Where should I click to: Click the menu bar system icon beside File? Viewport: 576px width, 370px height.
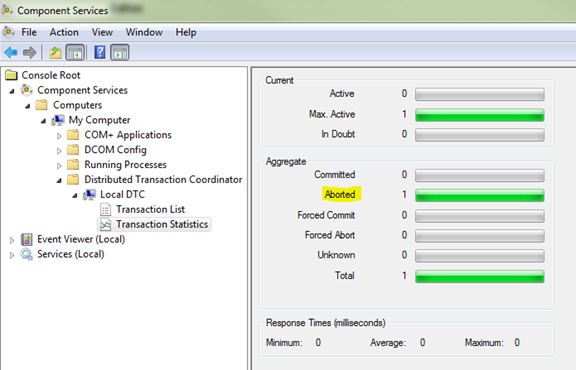pos(9,32)
